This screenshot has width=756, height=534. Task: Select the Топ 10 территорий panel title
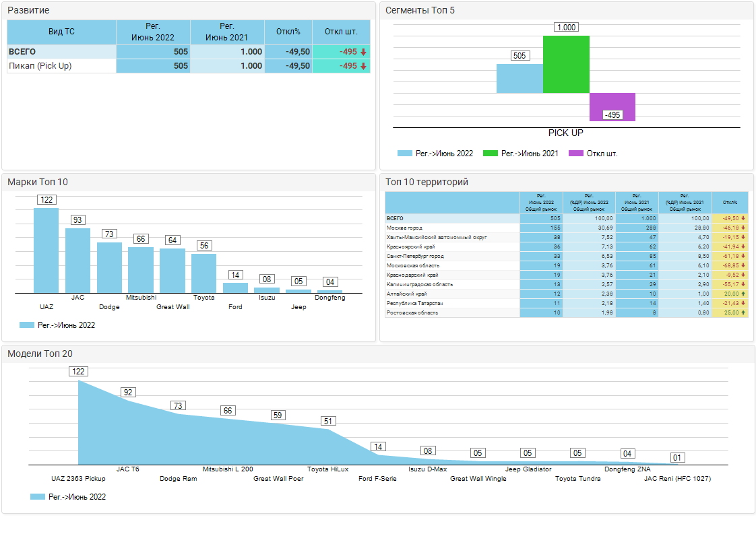[x=426, y=182]
